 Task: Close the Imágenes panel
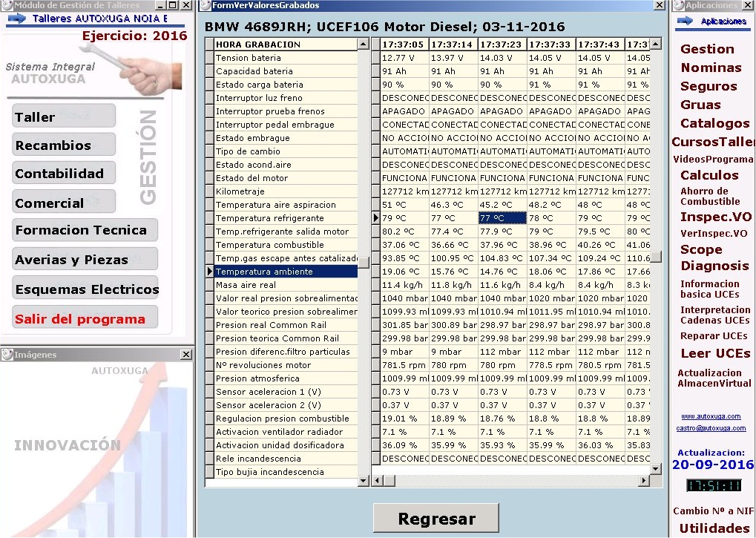pyautogui.click(x=186, y=354)
